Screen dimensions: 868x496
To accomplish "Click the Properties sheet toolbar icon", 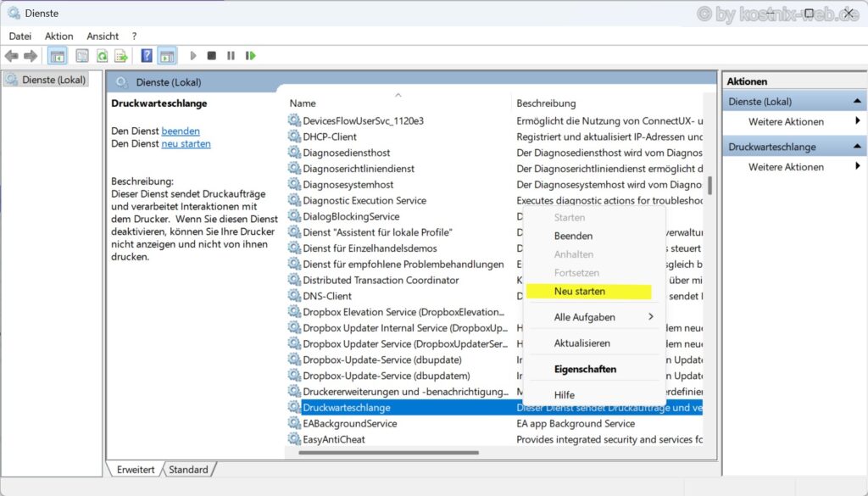I will point(82,56).
